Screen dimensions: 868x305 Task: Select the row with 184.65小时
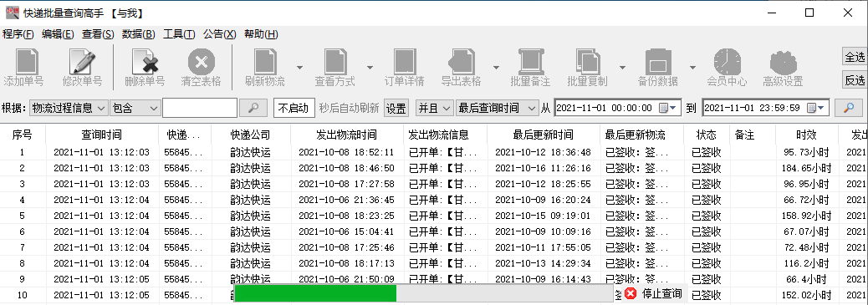434,168
